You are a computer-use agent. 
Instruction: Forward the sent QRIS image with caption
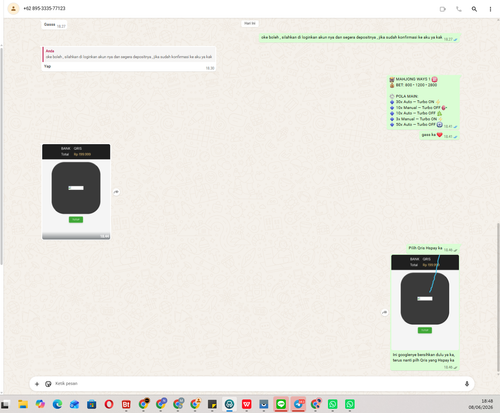tap(385, 313)
